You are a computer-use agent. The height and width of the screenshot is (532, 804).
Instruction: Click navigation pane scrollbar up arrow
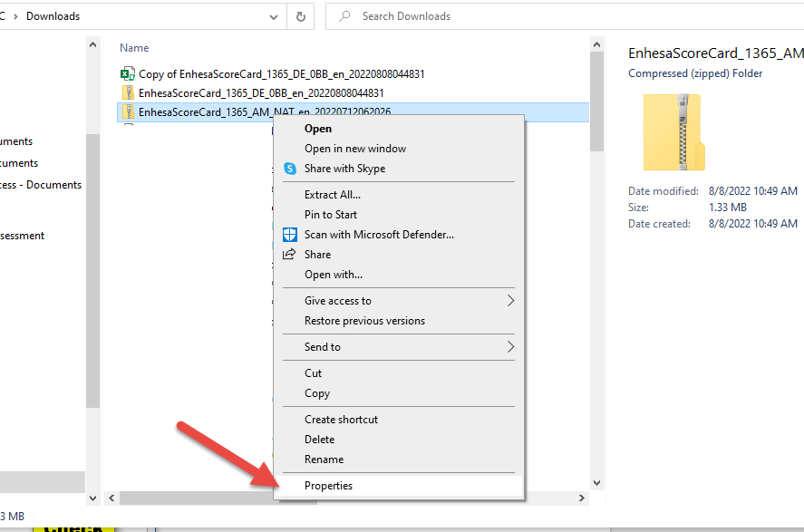(92, 45)
